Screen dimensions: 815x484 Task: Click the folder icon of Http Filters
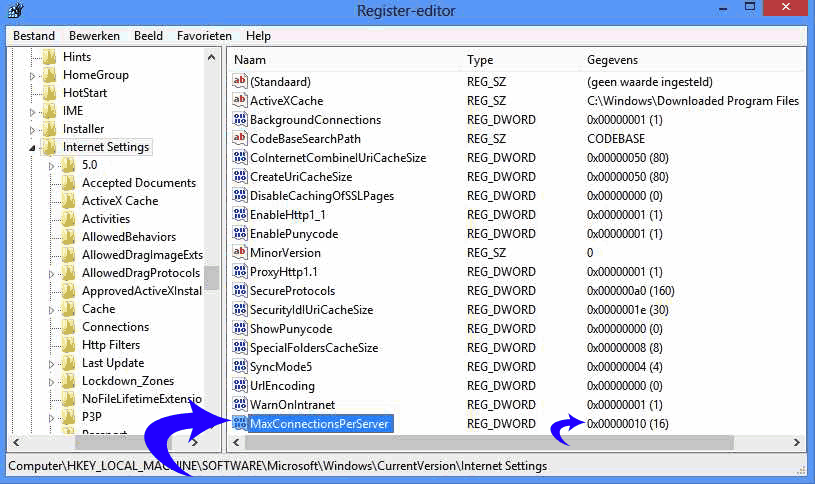[x=68, y=345]
